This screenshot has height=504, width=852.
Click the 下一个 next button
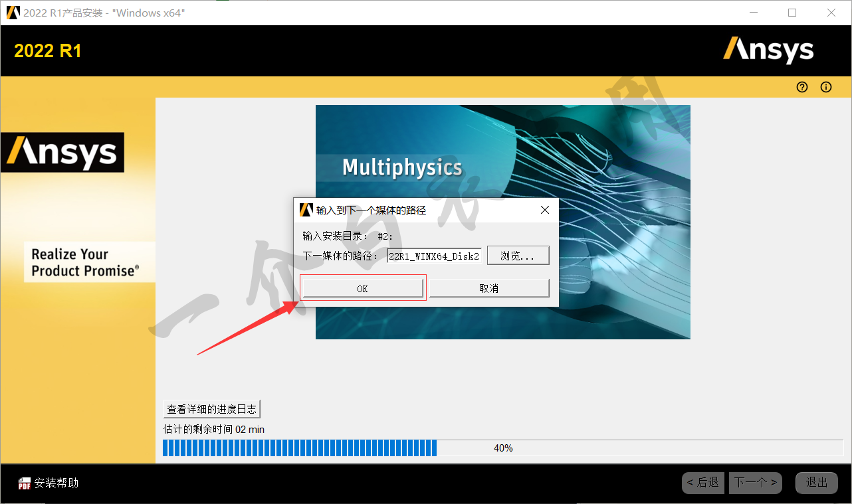point(755,483)
